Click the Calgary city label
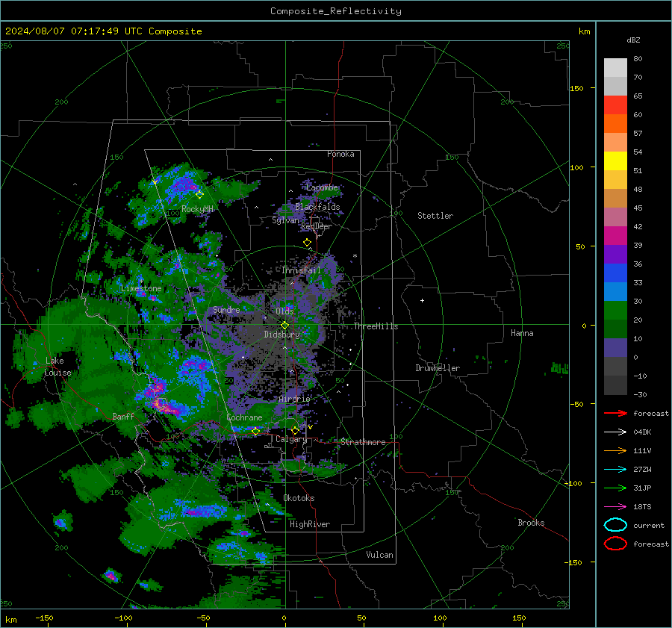672x628 pixels. point(291,439)
